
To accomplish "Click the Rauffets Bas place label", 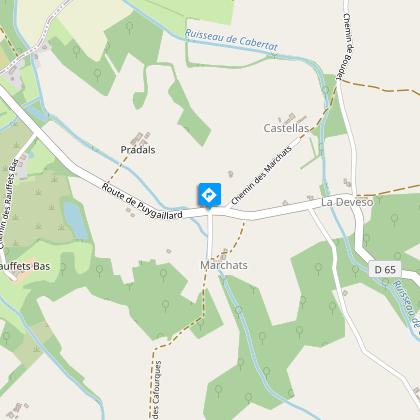I will click(x=25, y=266).
